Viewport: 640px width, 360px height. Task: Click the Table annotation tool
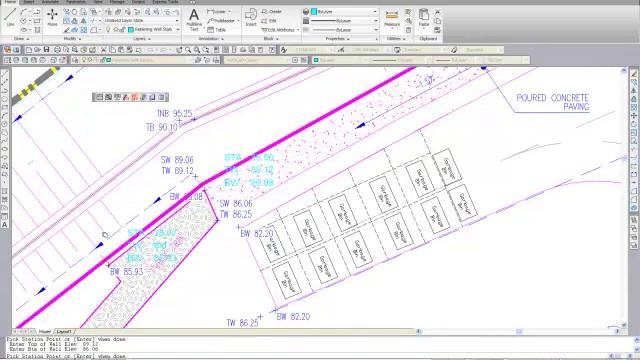coord(217,30)
